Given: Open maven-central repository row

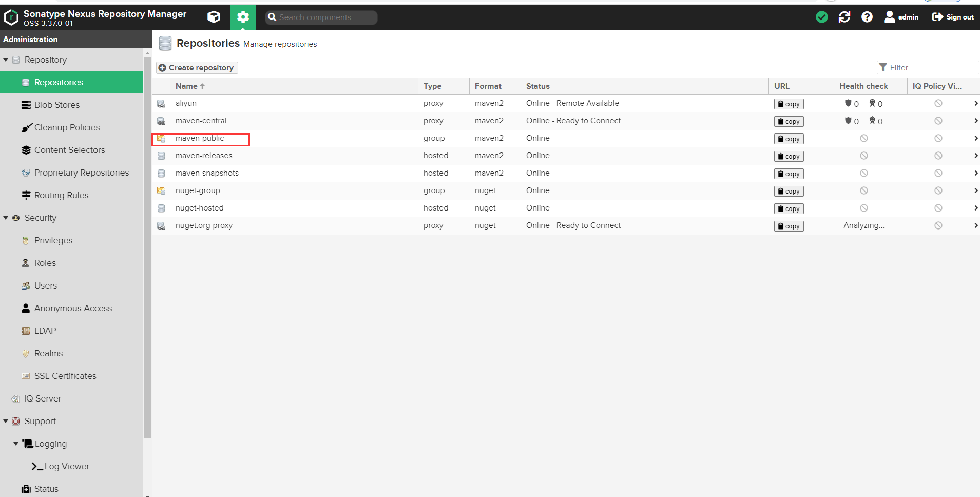Looking at the screenshot, I should point(566,121).
